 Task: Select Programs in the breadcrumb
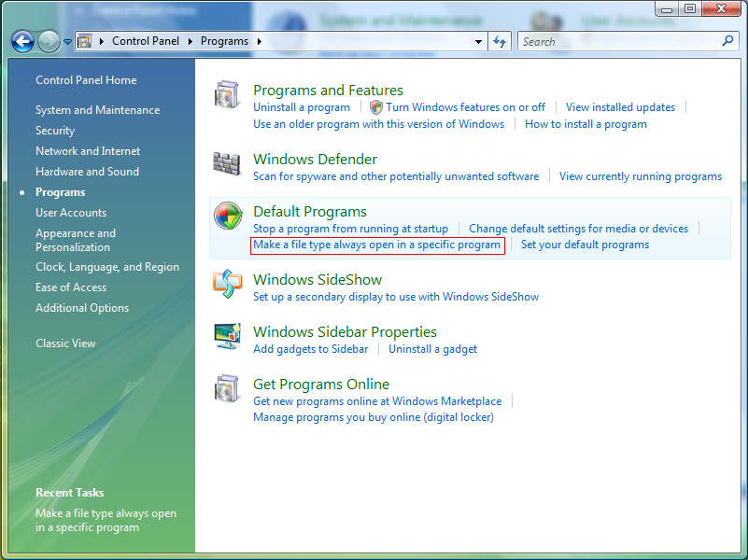click(224, 41)
